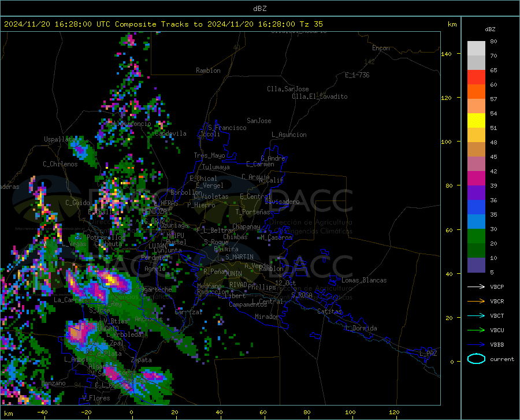Click the 'M_Caseros' place label

[x=276, y=237]
